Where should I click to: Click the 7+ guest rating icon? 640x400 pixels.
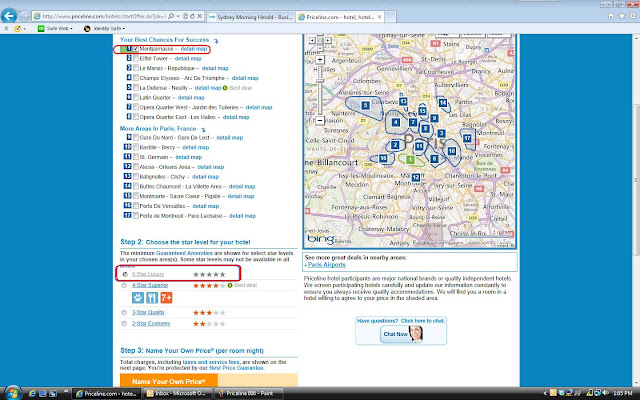click(x=166, y=298)
